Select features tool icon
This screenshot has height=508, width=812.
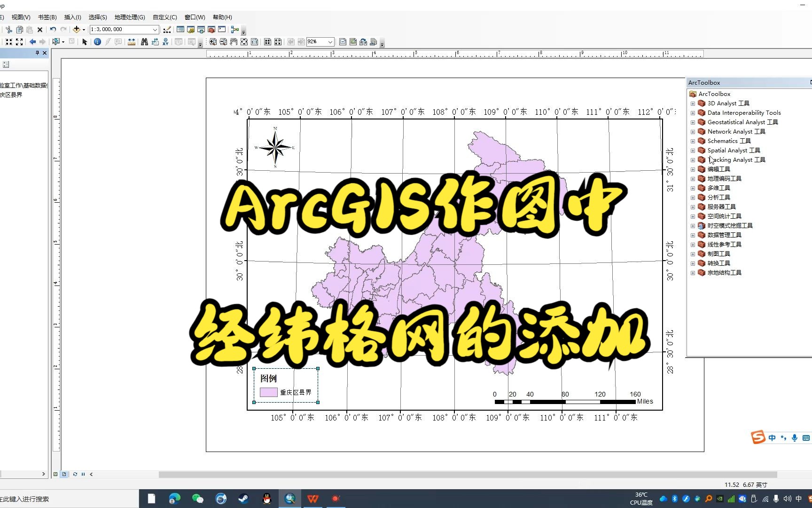tap(56, 42)
